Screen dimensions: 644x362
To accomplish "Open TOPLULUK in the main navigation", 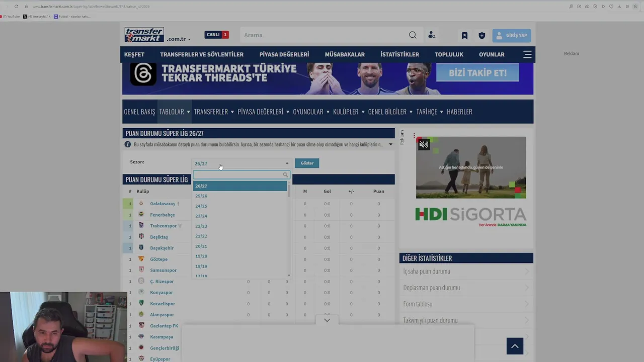I will coord(449,54).
